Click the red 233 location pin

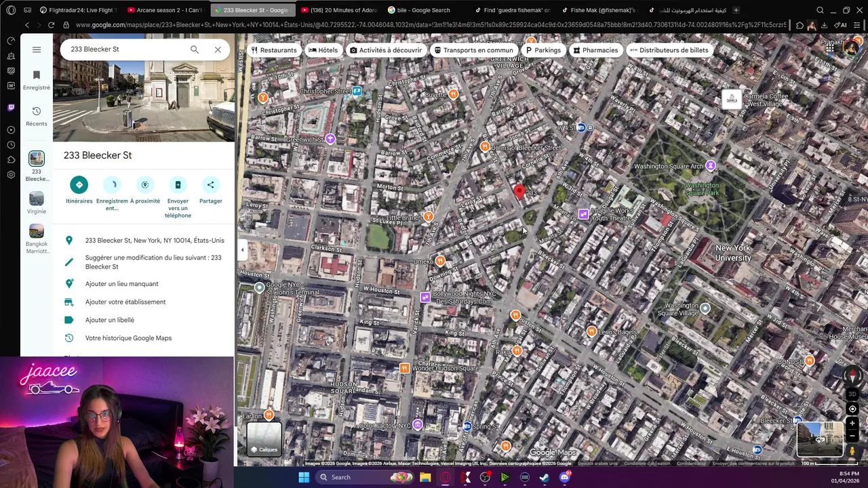[519, 192]
